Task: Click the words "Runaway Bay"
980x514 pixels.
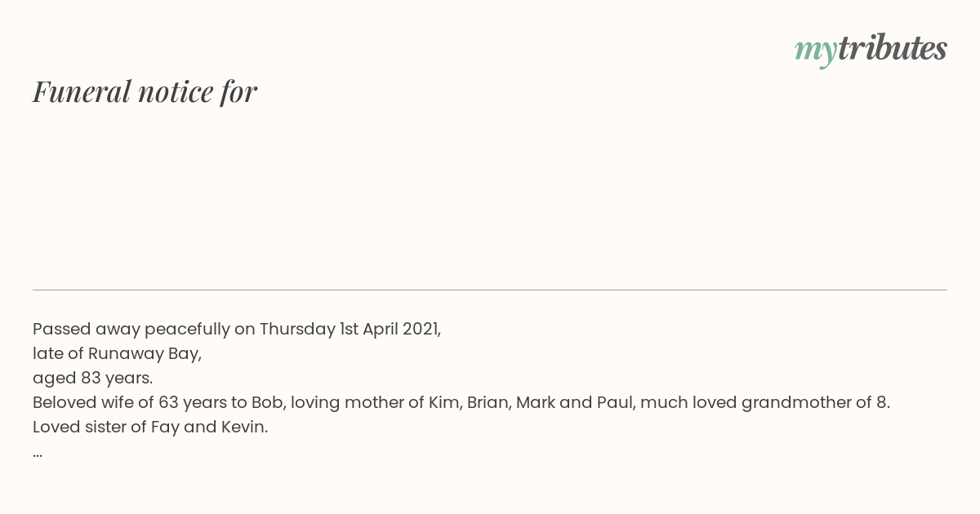Action: 142,353
